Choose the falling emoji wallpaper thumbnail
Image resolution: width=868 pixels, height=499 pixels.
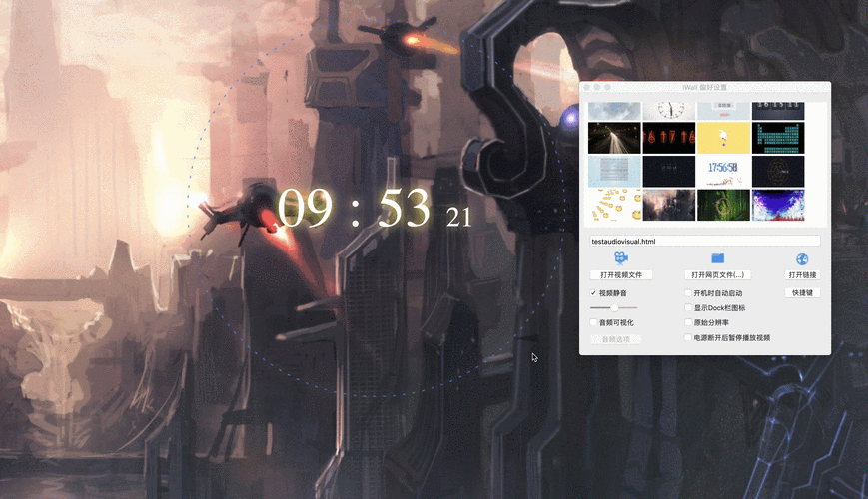(x=614, y=205)
